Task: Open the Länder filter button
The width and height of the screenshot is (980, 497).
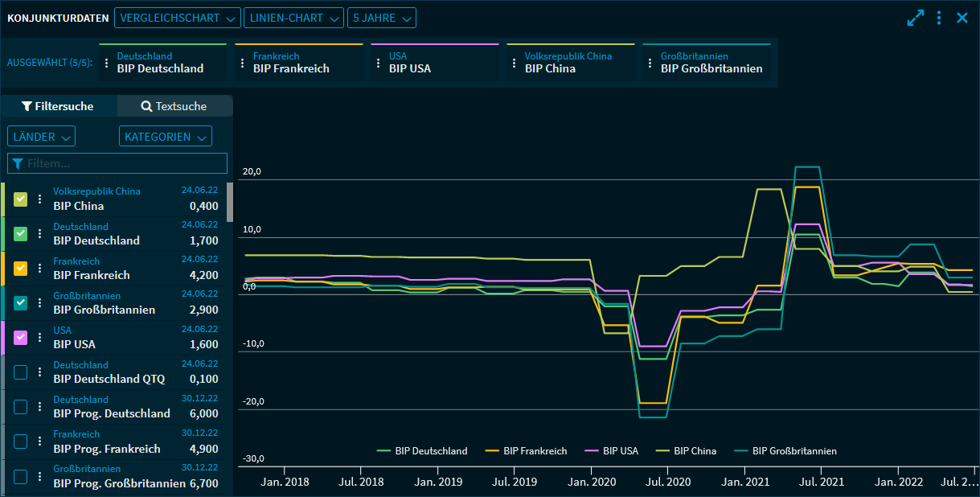Action: point(41,137)
